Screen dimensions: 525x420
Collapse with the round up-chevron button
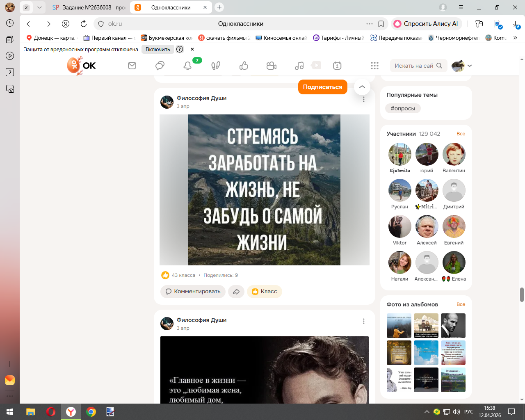pyautogui.click(x=362, y=87)
